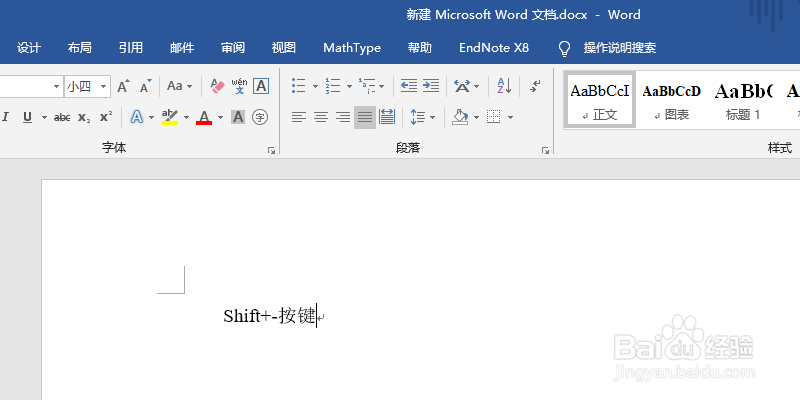This screenshot has width=800, height=400.
Task: Open line and paragraph spacing menu
Action: point(422,117)
